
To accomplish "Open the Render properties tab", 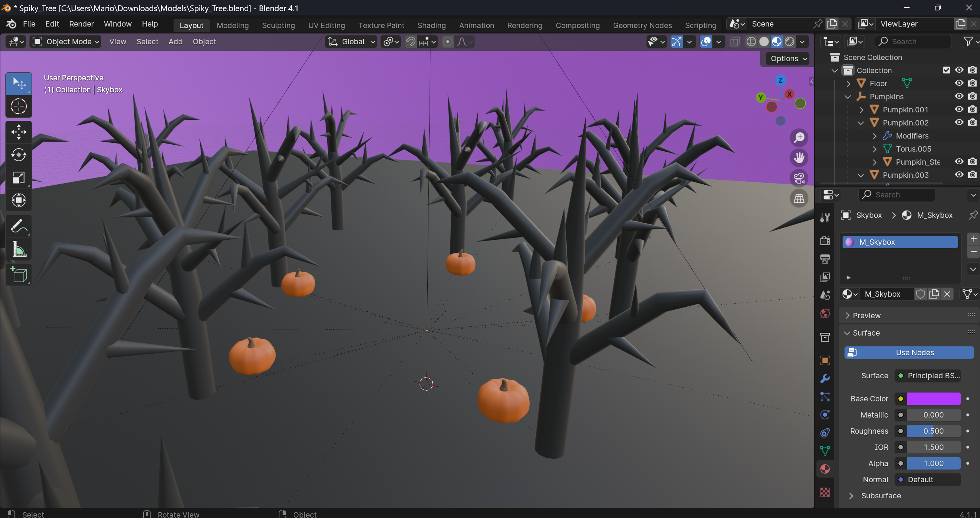I will tap(825, 241).
